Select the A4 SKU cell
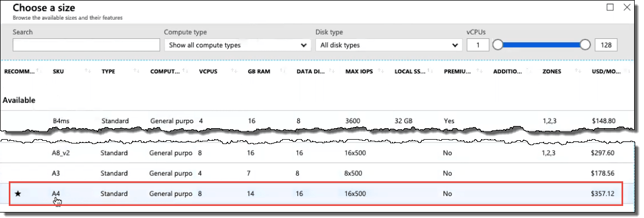 pyautogui.click(x=56, y=193)
